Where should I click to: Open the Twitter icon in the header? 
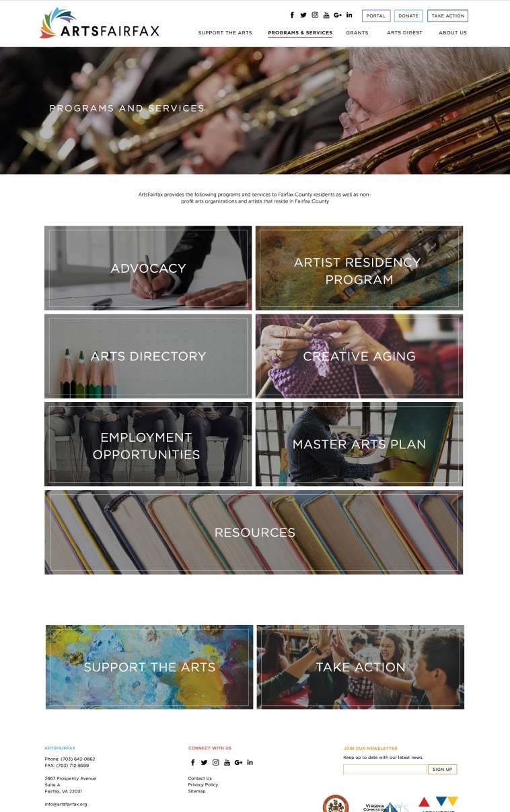point(303,15)
